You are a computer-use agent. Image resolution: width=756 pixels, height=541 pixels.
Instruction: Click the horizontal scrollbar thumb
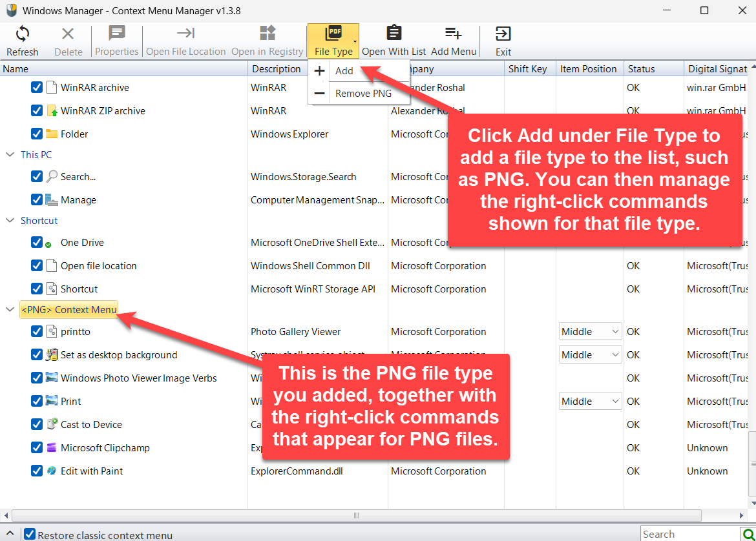tap(356, 515)
